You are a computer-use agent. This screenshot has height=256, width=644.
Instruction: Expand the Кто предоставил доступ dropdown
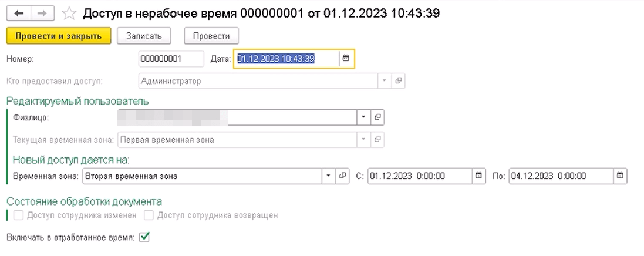[384, 81]
